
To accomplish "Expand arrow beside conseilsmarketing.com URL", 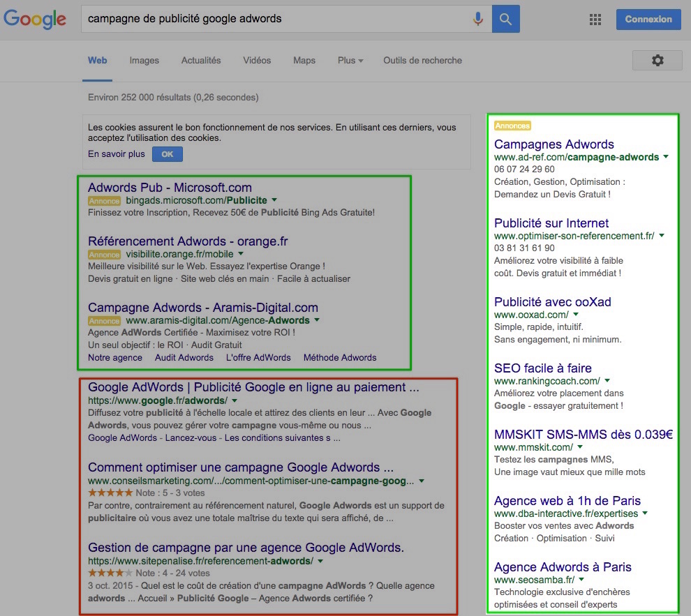I will [422, 481].
